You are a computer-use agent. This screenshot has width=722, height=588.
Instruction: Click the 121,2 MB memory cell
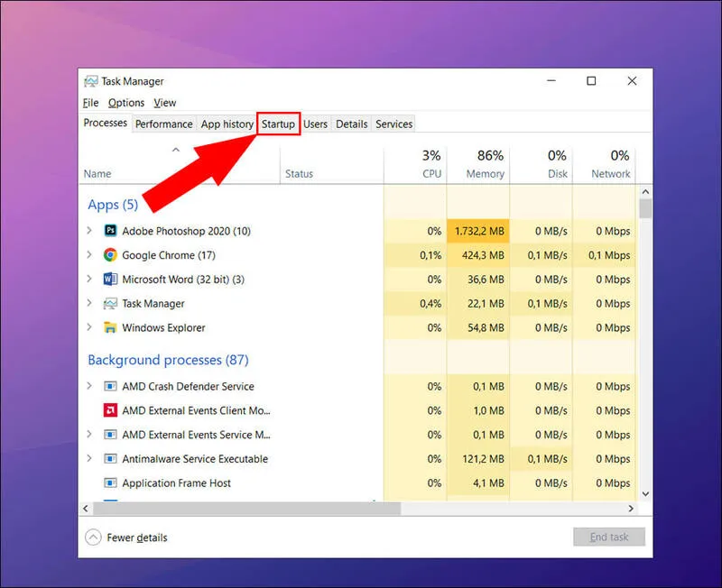(x=478, y=459)
